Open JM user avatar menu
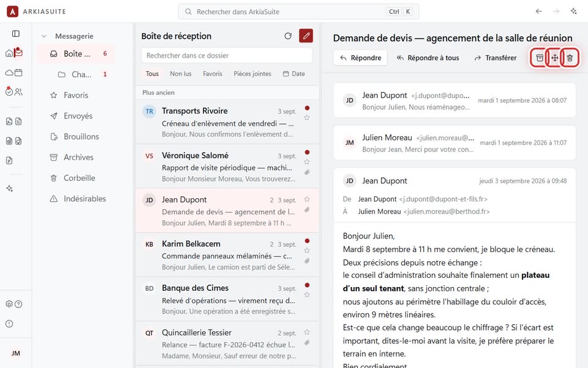The image size is (588, 368). (16, 353)
